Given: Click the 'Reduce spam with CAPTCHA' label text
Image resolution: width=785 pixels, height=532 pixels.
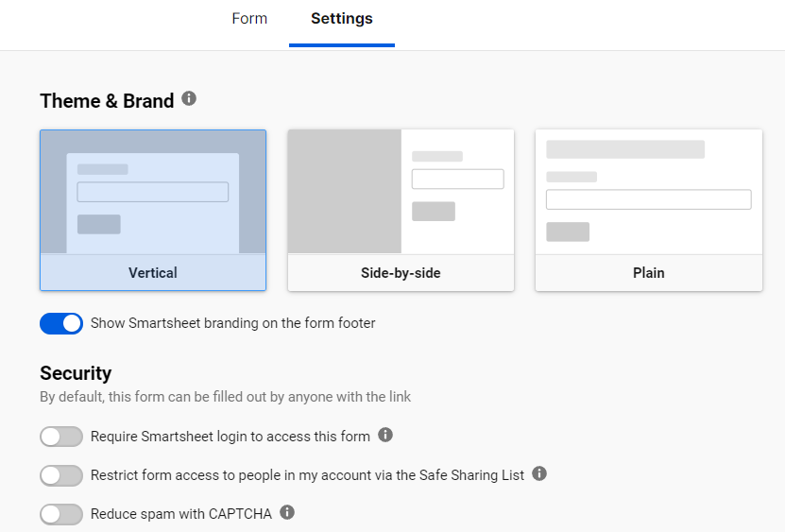Looking at the screenshot, I should pyautogui.click(x=181, y=514).
